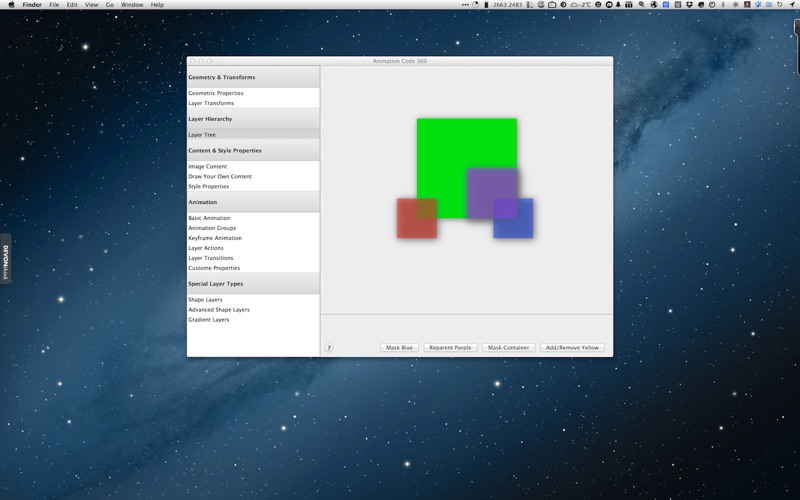
Task: Click the help question mark button
Action: click(329, 348)
